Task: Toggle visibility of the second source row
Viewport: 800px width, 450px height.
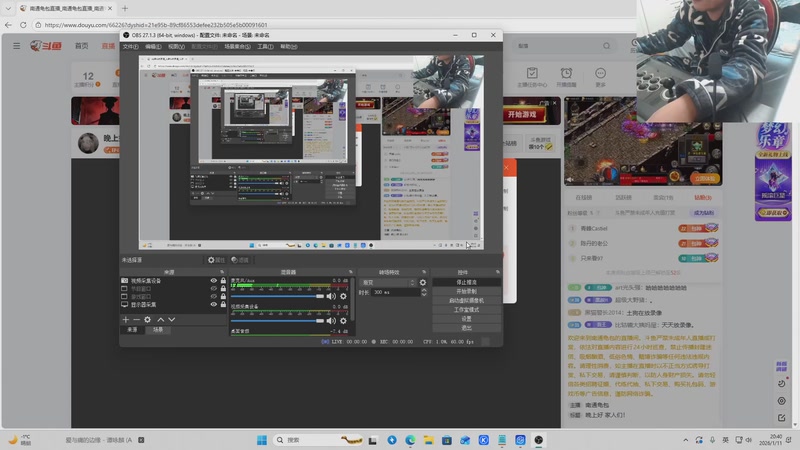Action: click(214, 288)
